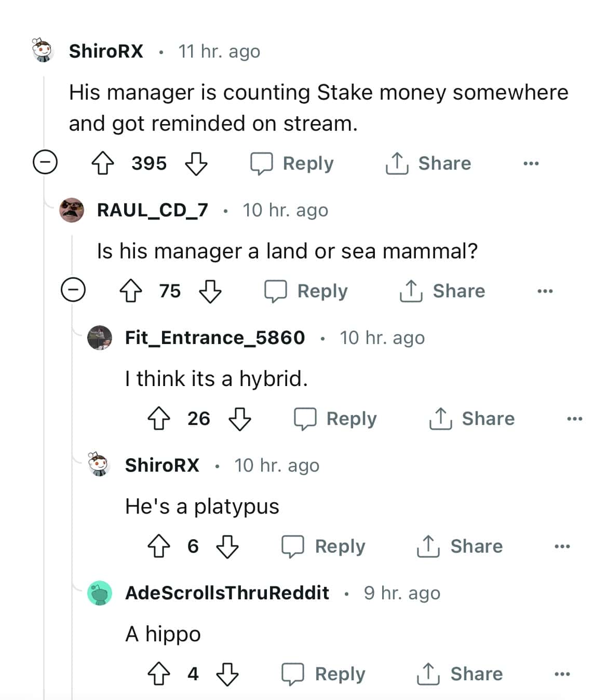
Task: Open ShiroRX's avatar on the top comment
Action: (x=43, y=50)
